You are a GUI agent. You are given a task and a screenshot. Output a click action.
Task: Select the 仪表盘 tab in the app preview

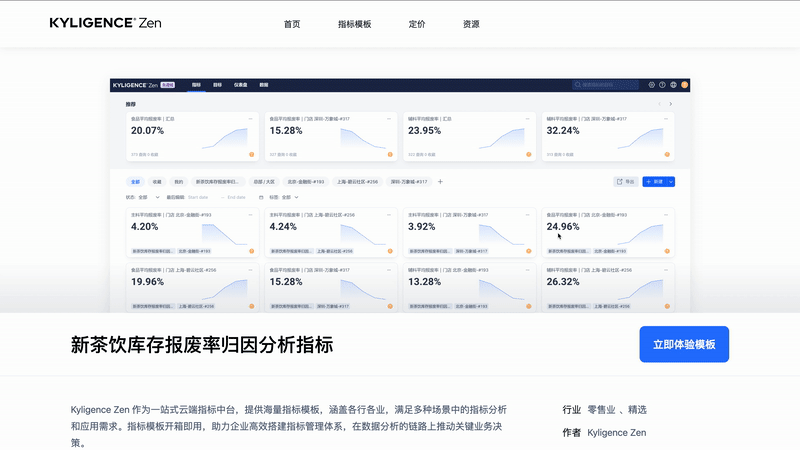click(x=240, y=85)
